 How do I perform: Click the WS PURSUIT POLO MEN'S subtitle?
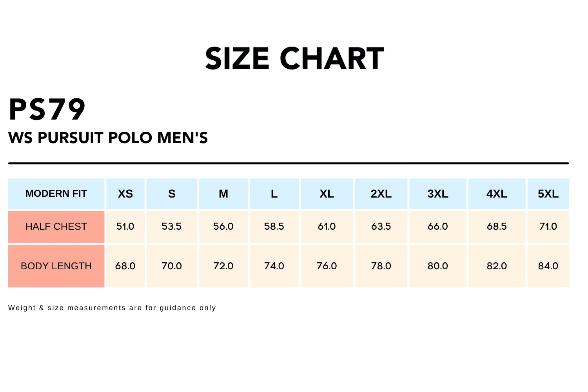point(108,138)
